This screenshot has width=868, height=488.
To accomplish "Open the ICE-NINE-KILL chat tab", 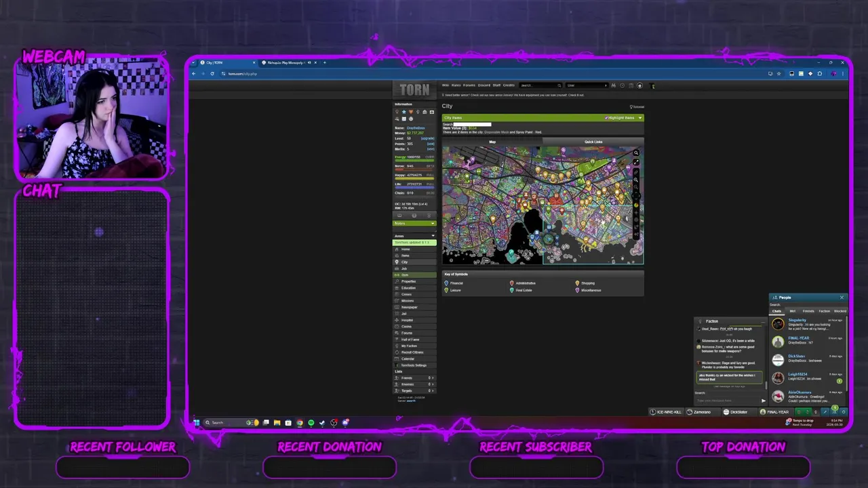I will click(665, 412).
